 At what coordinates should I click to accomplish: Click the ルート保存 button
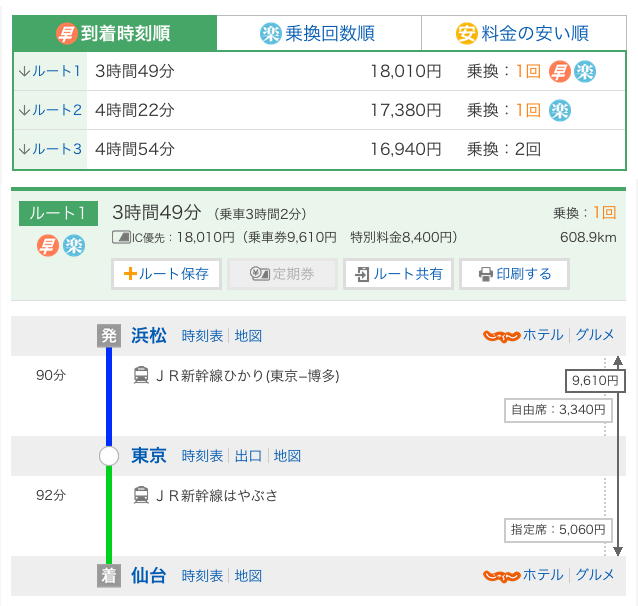click(x=165, y=273)
